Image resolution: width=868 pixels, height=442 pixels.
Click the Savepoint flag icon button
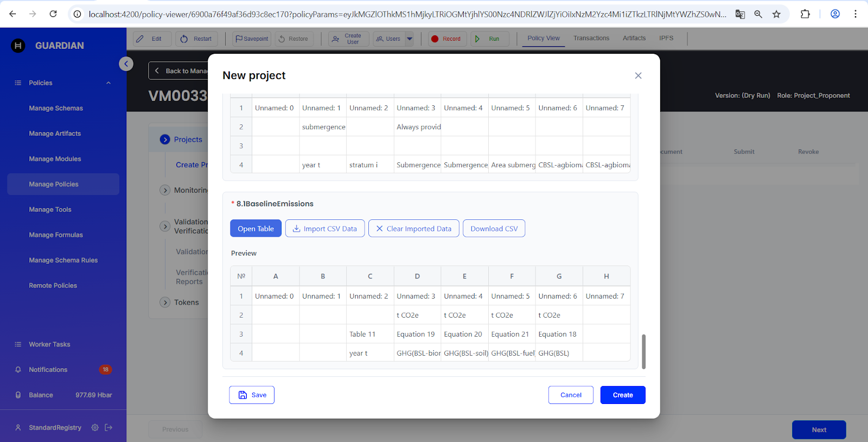252,39
